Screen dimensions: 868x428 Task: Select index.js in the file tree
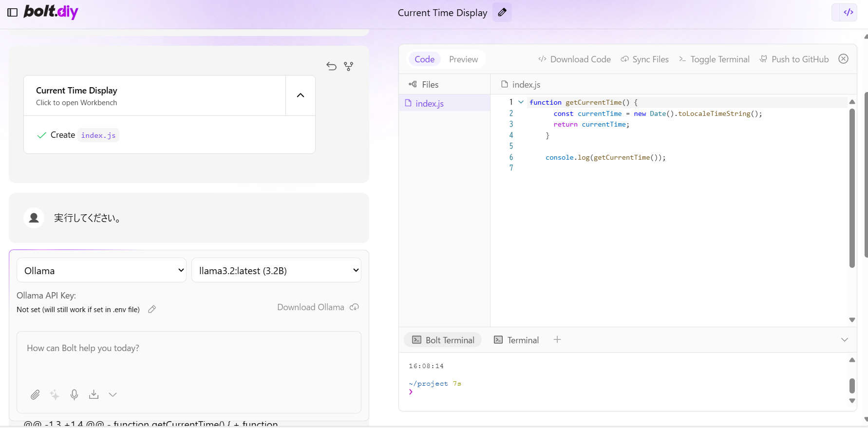(444, 104)
